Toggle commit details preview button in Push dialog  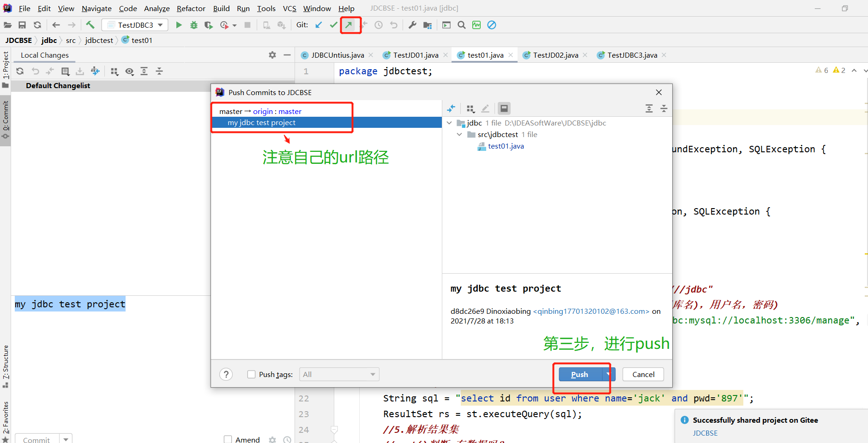[x=504, y=108]
